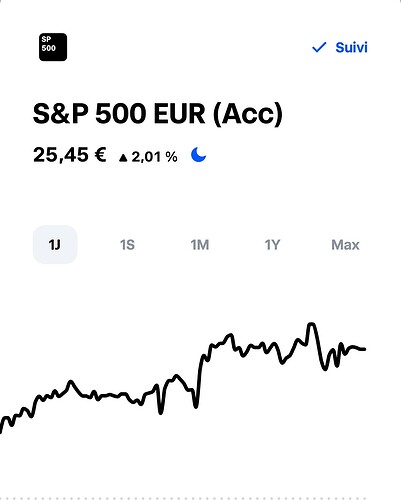Tap the euro sign after the price
Image resolution: width=401 pixels, height=500 pixels.
[100, 155]
